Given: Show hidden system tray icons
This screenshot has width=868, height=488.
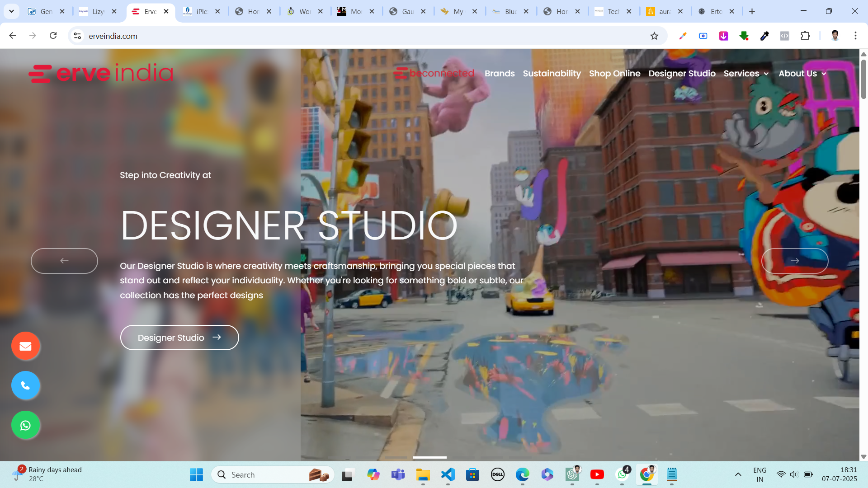Looking at the screenshot, I should [x=738, y=474].
